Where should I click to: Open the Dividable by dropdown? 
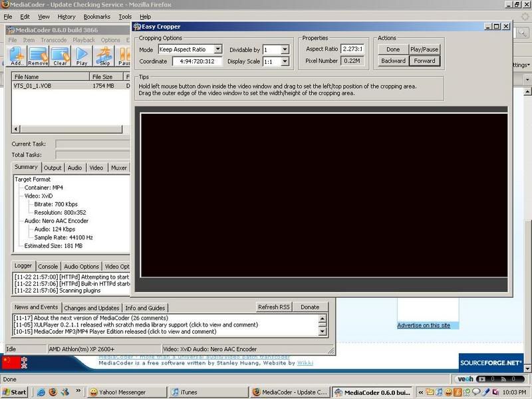(x=285, y=49)
